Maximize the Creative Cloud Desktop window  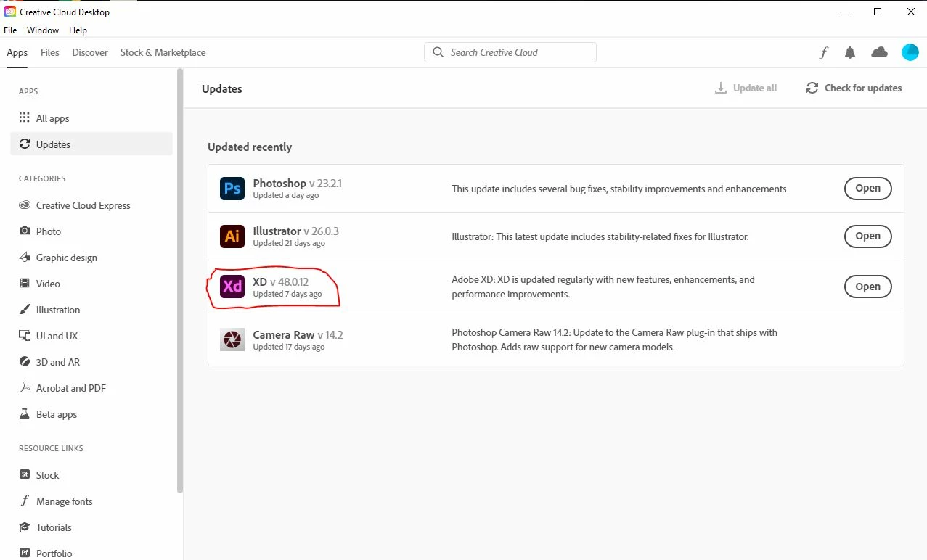(x=878, y=12)
